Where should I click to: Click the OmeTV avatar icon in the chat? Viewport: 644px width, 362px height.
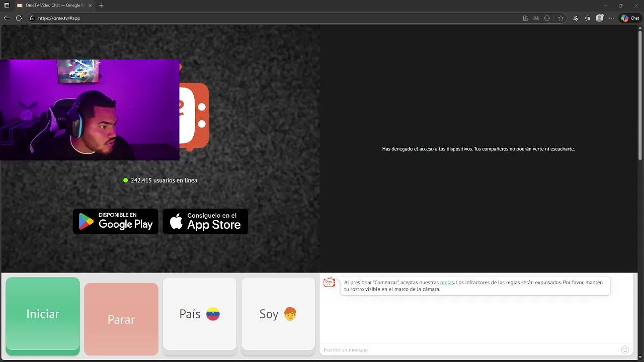coord(329,282)
